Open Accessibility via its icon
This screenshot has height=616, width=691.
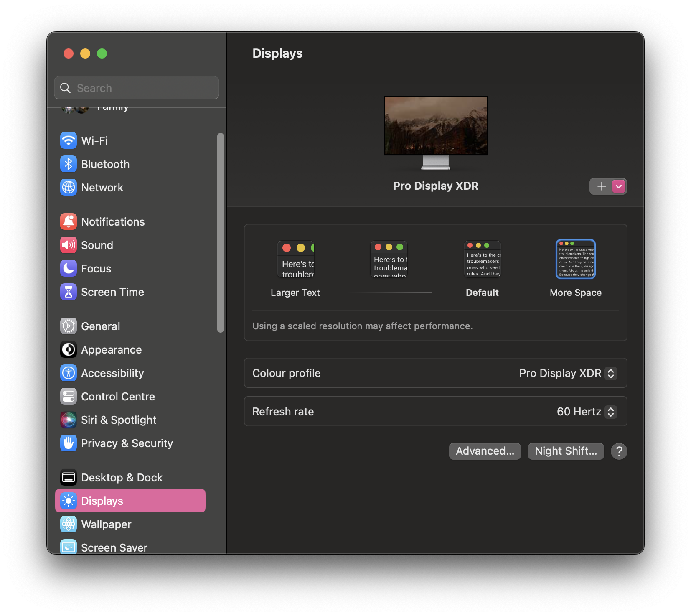pos(69,373)
